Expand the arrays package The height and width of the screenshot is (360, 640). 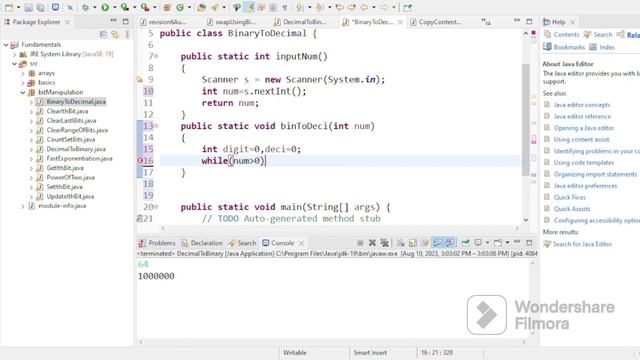click(x=23, y=73)
